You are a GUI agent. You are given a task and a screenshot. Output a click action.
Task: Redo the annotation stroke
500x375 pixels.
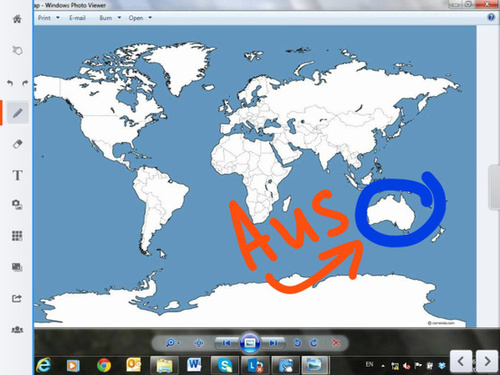(x=25, y=83)
